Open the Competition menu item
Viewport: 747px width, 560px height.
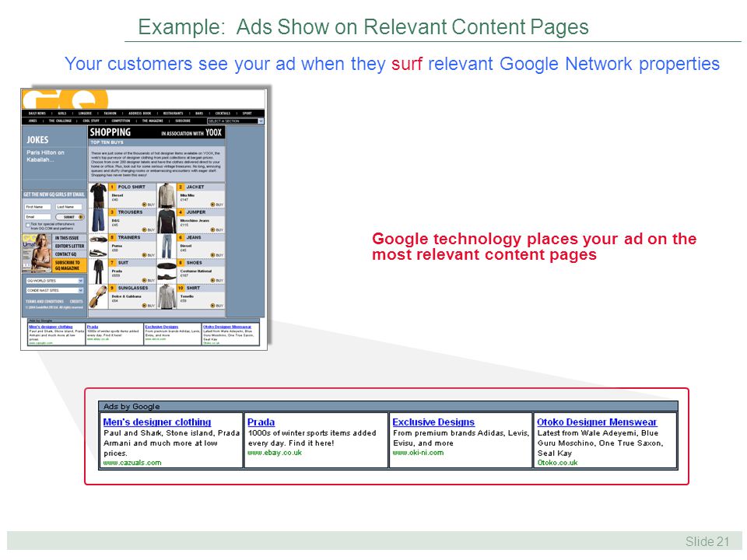click(121, 121)
